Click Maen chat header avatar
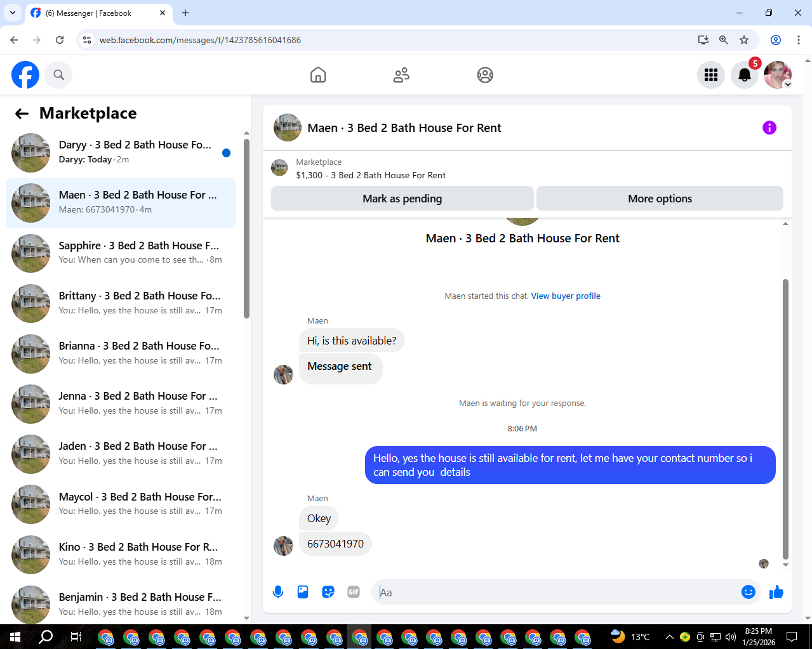This screenshot has height=649, width=812. tap(288, 128)
